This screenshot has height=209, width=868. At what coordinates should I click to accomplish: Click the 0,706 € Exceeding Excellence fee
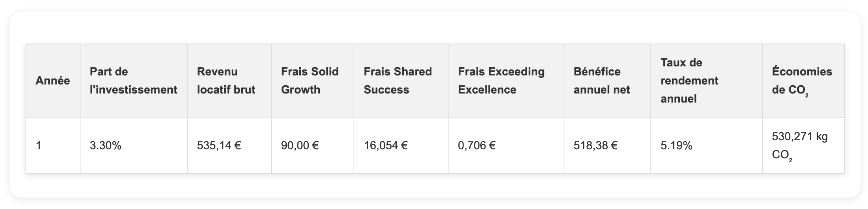coord(476,146)
